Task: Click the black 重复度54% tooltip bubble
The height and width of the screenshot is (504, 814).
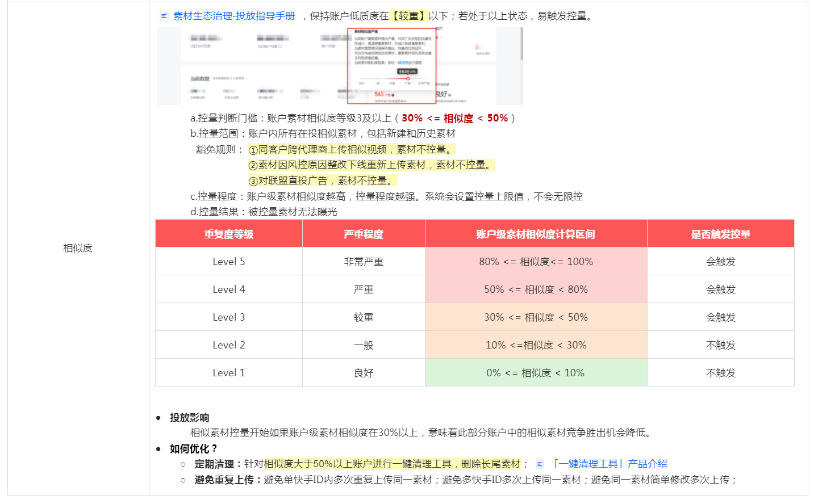Action: coord(407,72)
